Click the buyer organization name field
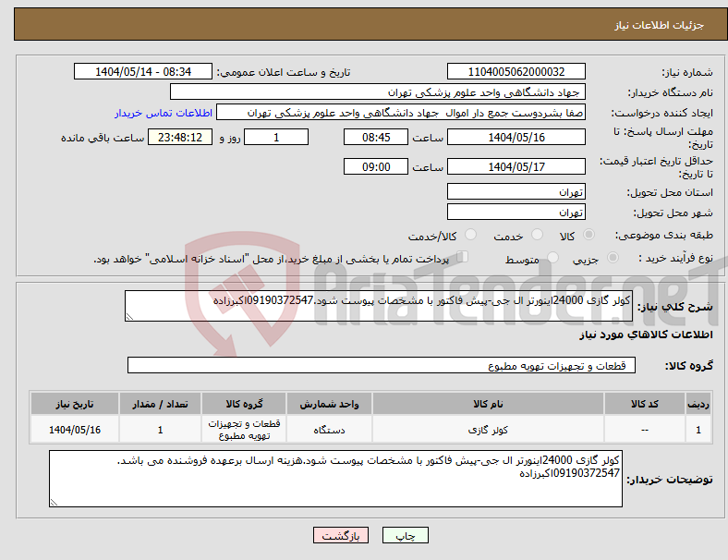728x560 pixels. 378,91
